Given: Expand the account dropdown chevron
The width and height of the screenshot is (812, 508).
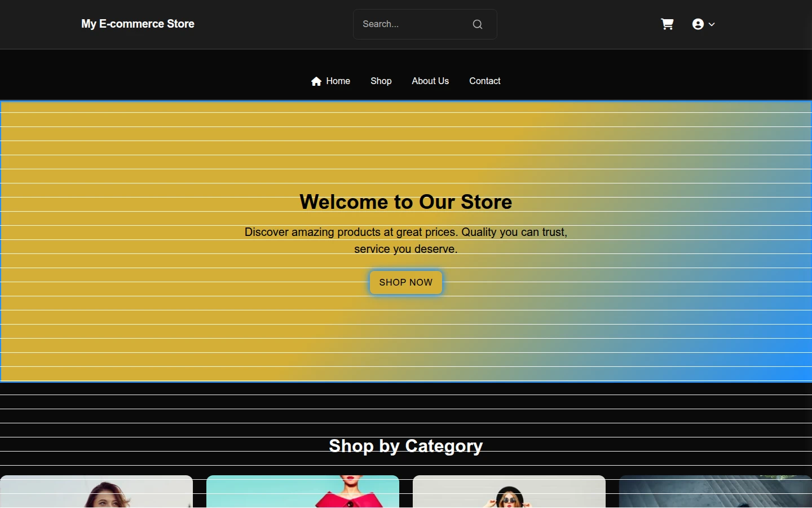Looking at the screenshot, I should tap(712, 24).
